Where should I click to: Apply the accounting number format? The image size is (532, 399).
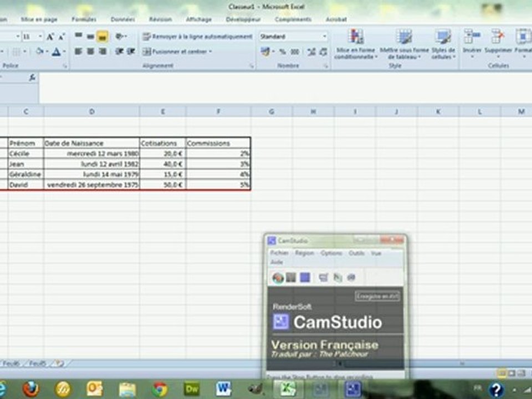pyautogui.click(x=265, y=52)
